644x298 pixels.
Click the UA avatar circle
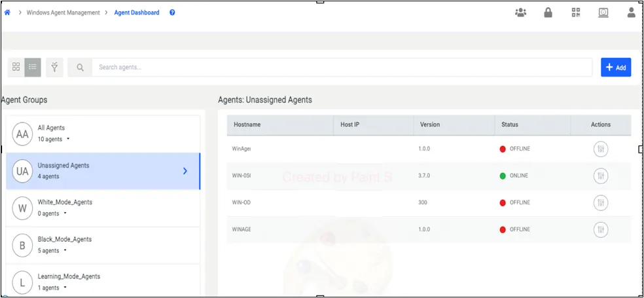[x=23, y=171]
